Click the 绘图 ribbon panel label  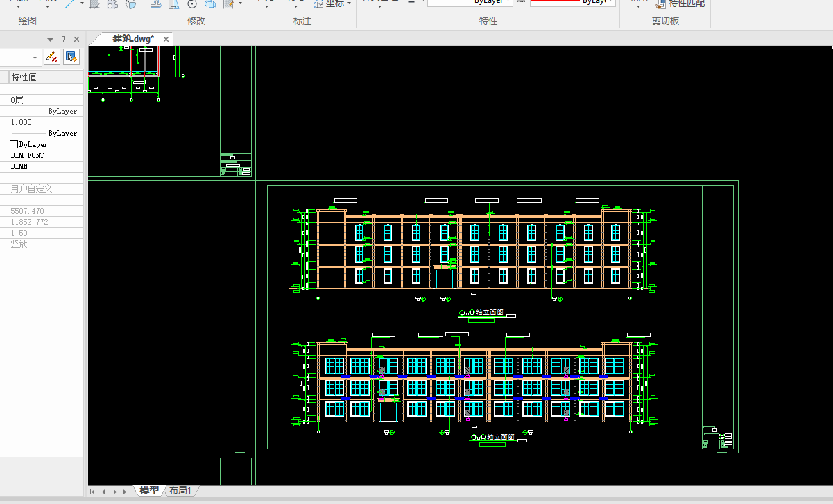pos(28,21)
